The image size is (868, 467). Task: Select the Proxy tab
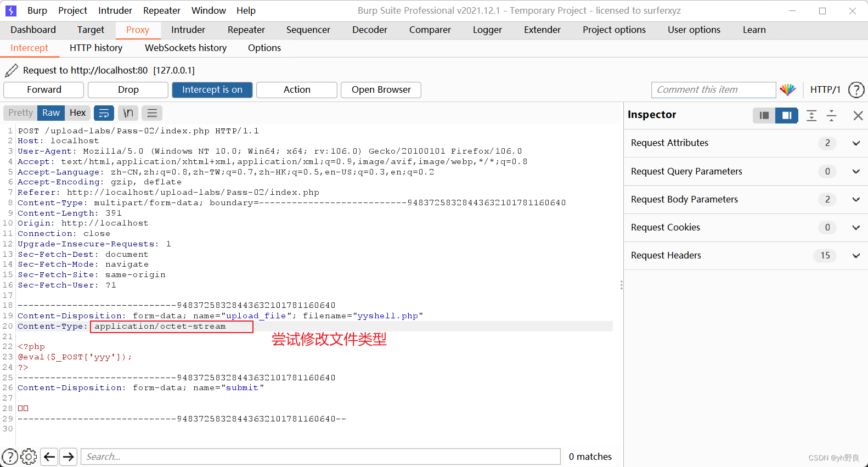click(x=138, y=30)
